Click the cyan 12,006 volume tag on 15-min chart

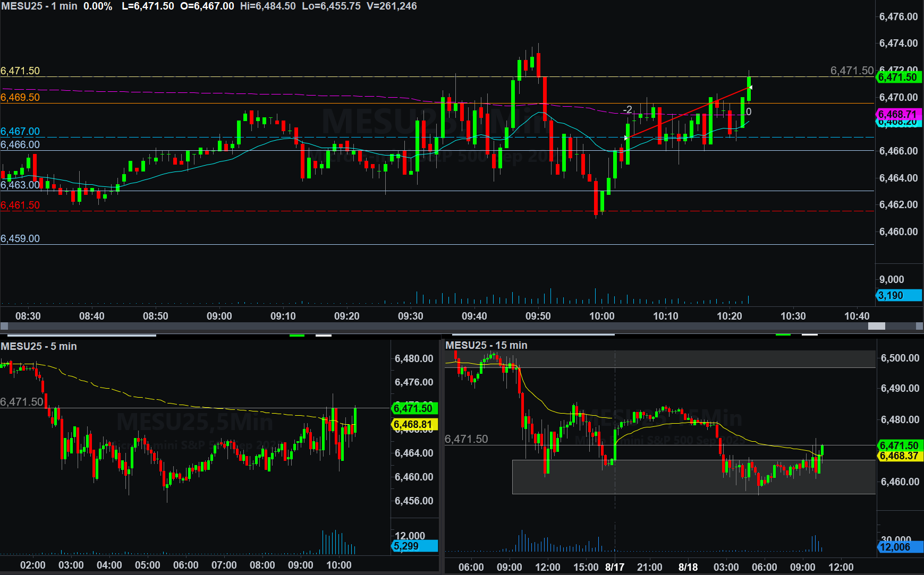point(899,547)
